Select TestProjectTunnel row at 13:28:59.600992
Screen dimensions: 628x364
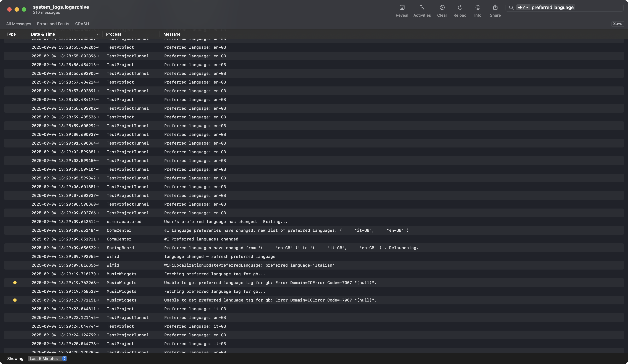[x=314, y=126]
